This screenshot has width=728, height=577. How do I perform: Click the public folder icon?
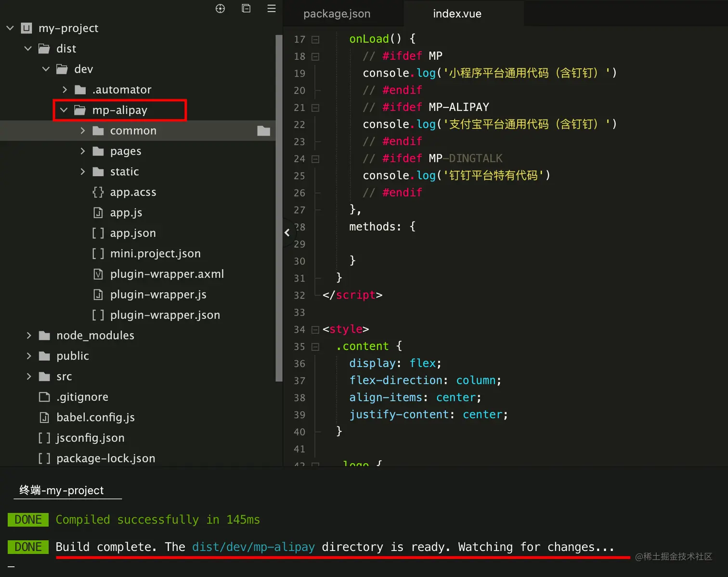[x=44, y=356]
